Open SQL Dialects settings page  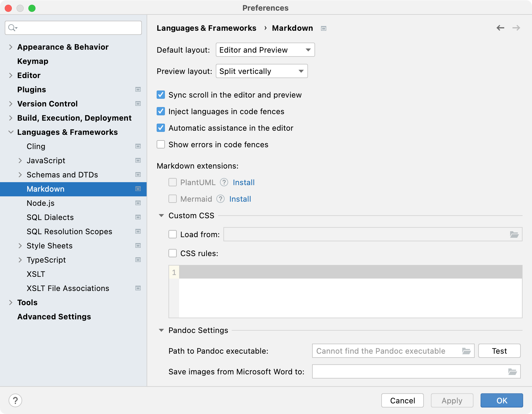pyautogui.click(x=50, y=217)
